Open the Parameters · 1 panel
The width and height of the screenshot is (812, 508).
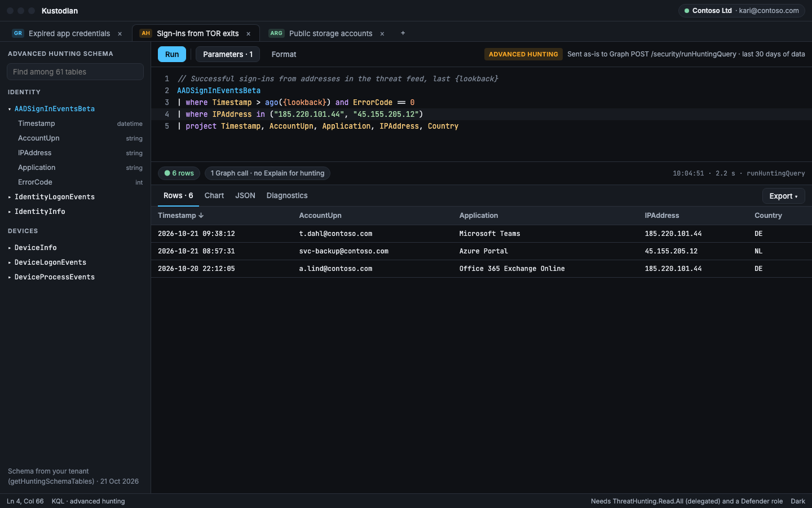point(228,54)
